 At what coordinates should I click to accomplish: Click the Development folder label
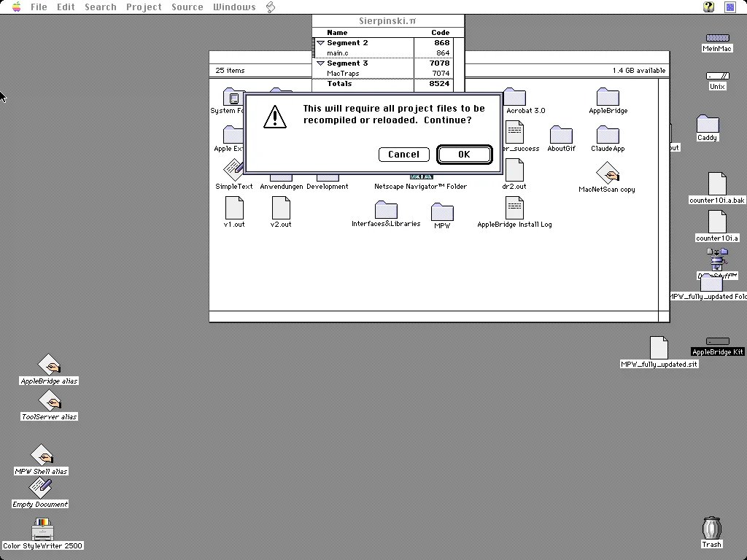tap(328, 187)
